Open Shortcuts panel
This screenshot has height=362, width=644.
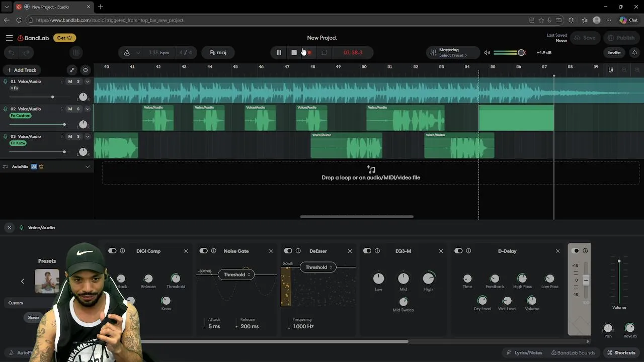[x=621, y=352]
